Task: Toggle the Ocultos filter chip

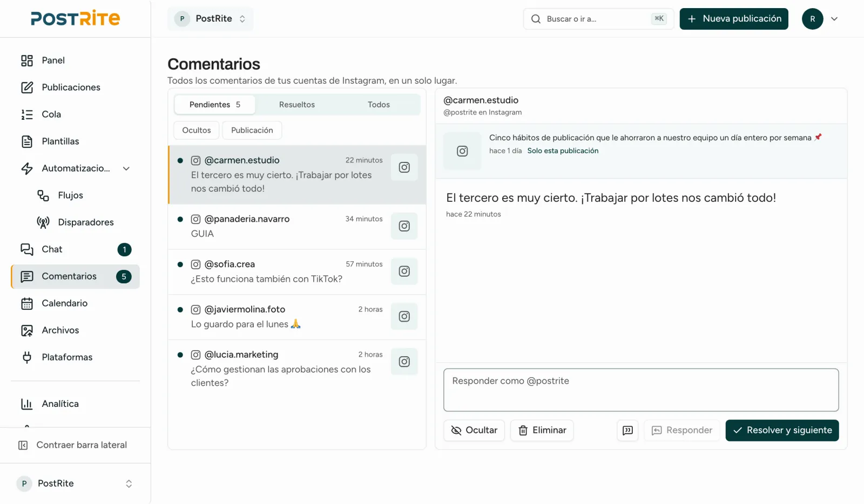Action: (197, 130)
